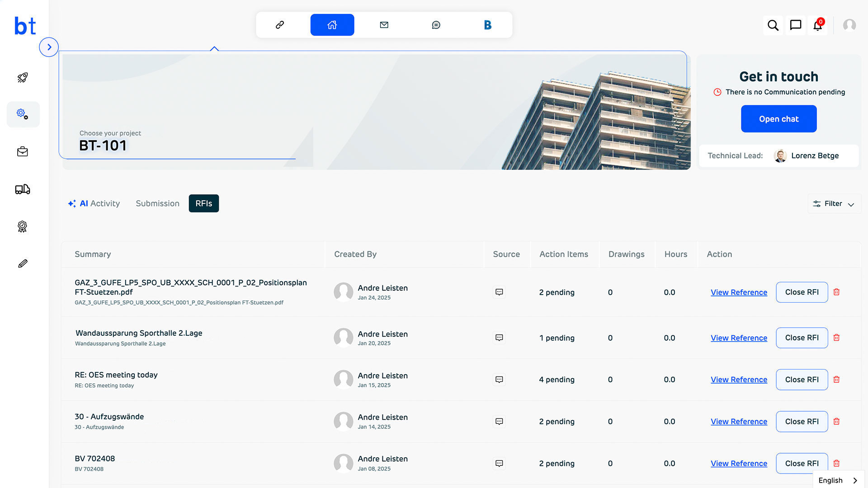This screenshot has width=868, height=488.
Task: Click 1 pending action items
Action: [x=557, y=338]
